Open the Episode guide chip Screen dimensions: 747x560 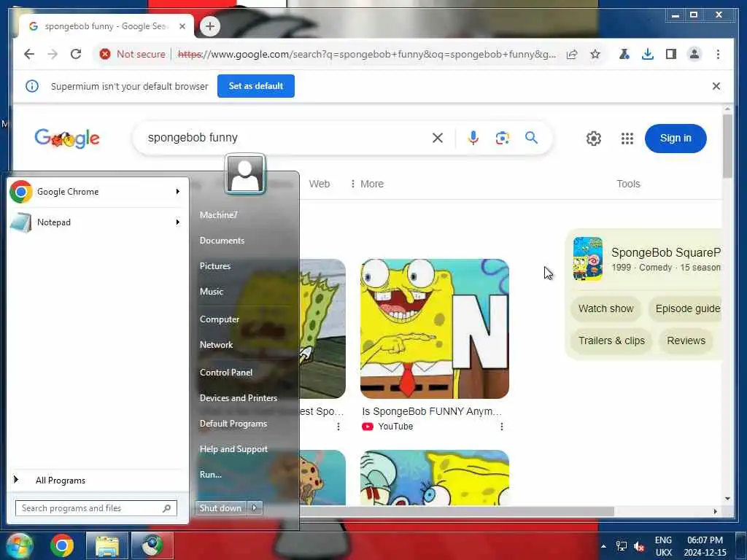[685, 308]
